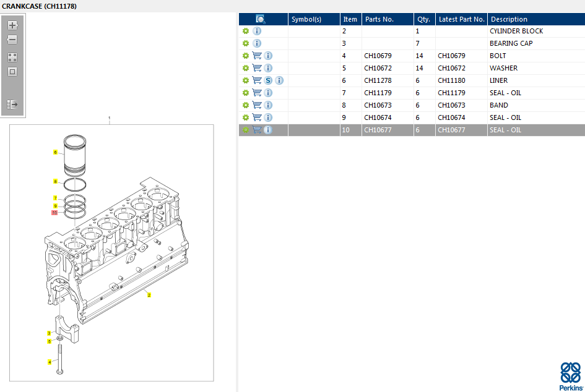Add WASHER CH10672 to the cart
The width and height of the screenshot is (585, 392).
pyautogui.click(x=257, y=68)
